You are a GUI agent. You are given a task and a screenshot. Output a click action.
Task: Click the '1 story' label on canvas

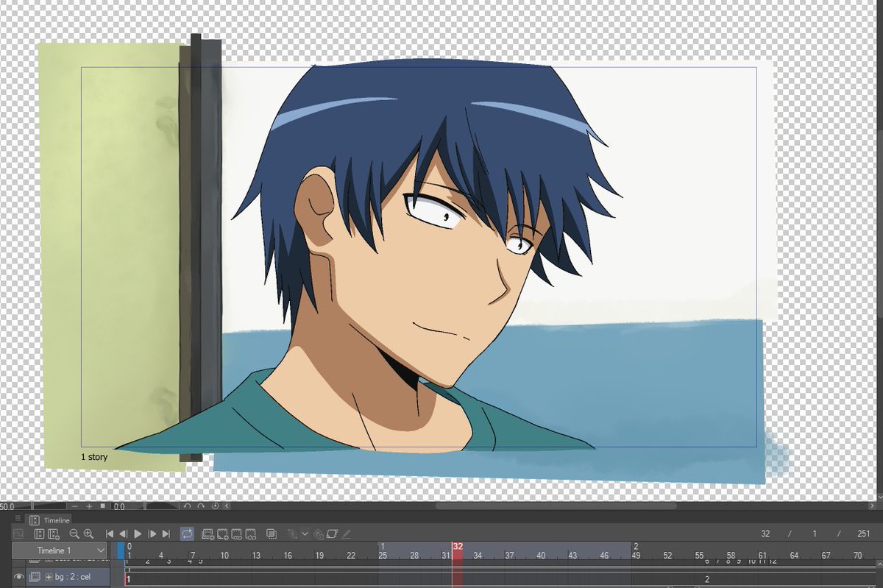[x=94, y=457]
